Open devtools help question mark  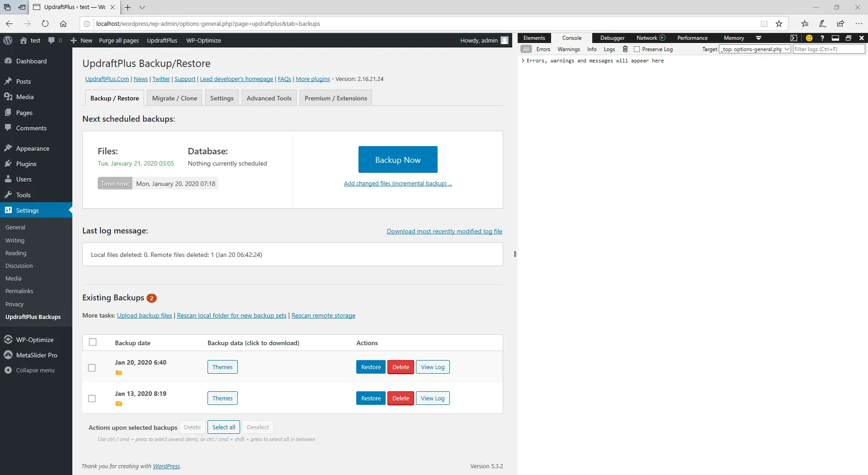tap(822, 38)
